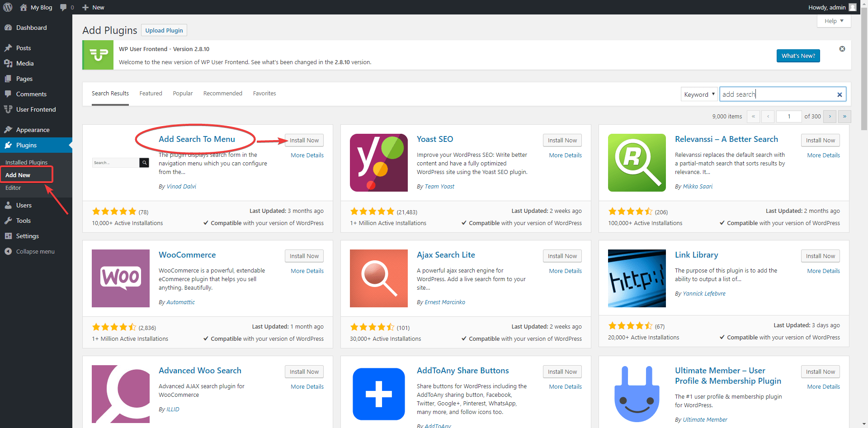Click the current page number field
Image resolution: width=868 pixels, height=428 pixels.
(789, 116)
